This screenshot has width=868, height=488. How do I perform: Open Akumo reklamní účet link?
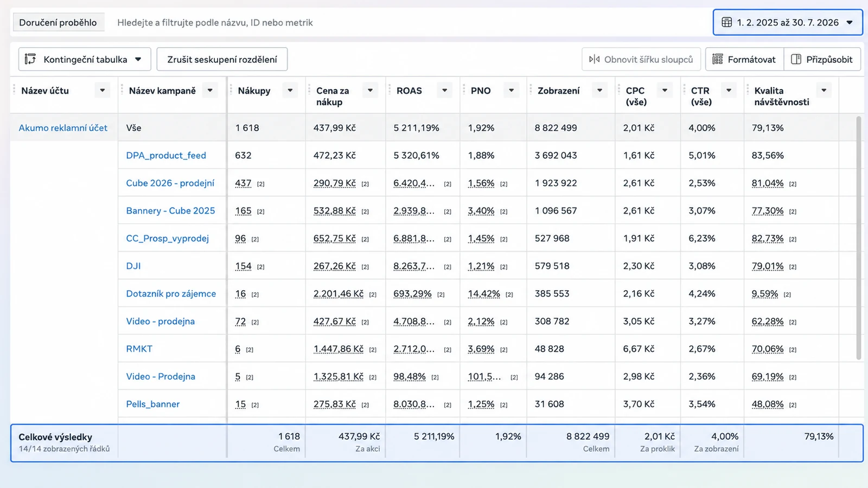tap(63, 128)
